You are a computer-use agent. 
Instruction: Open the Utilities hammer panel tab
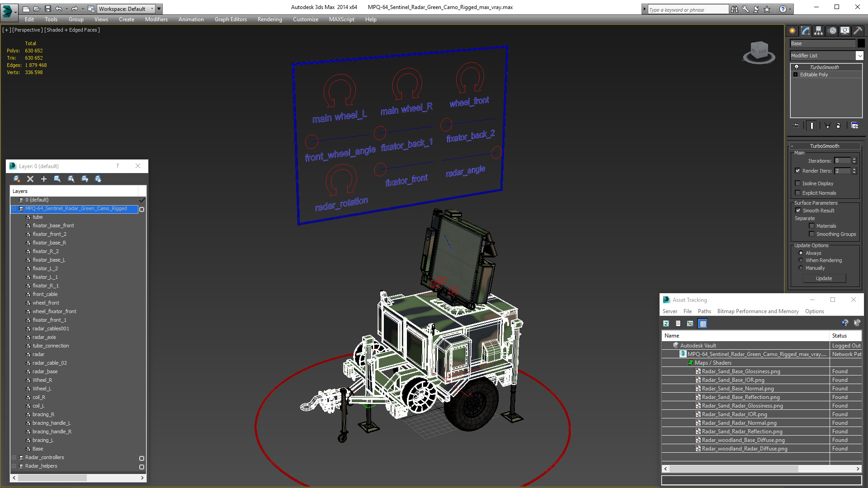click(x=858, y=31)
